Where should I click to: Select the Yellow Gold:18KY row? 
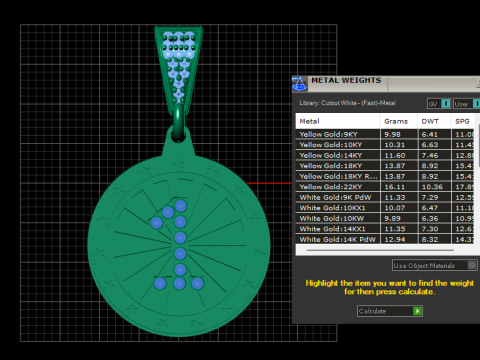tap(385, 166)
